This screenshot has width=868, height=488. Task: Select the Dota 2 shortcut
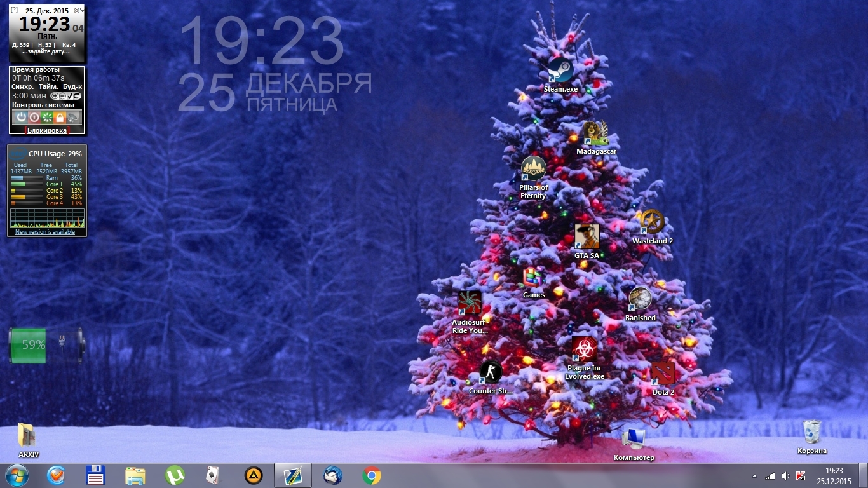(663, 379)
